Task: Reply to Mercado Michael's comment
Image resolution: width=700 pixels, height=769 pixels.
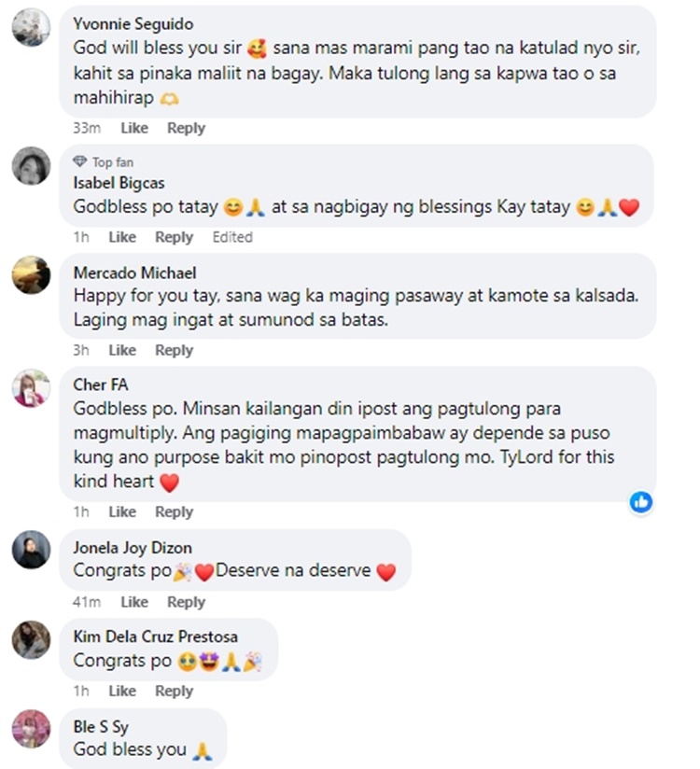Action: (175, 350)
